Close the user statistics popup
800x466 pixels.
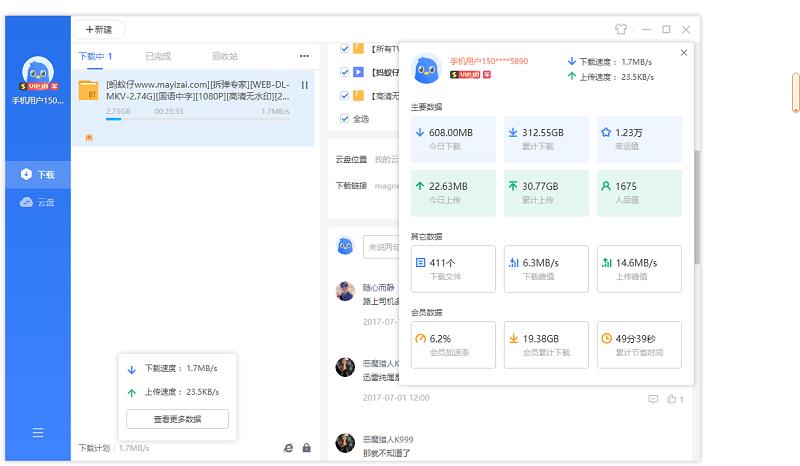684,53
